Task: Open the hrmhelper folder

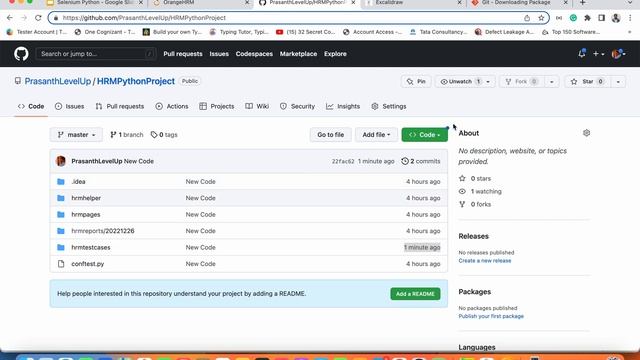Action: (86, 198)
